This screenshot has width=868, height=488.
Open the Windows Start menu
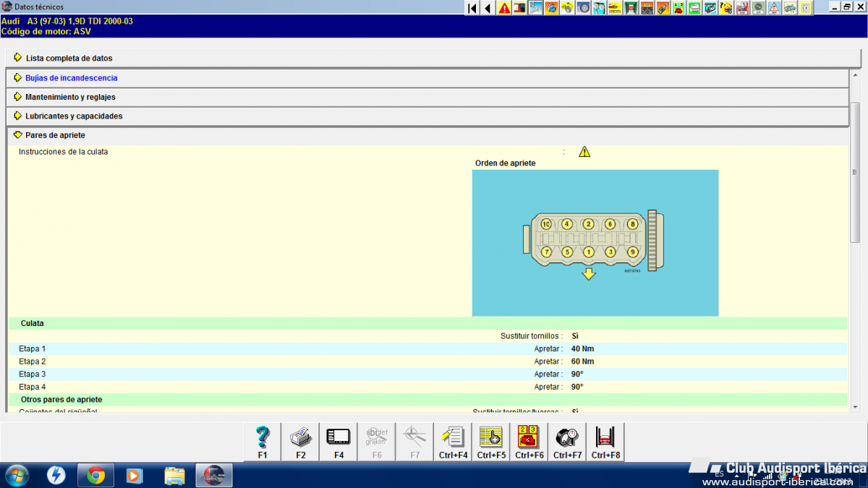pos(17,476)
